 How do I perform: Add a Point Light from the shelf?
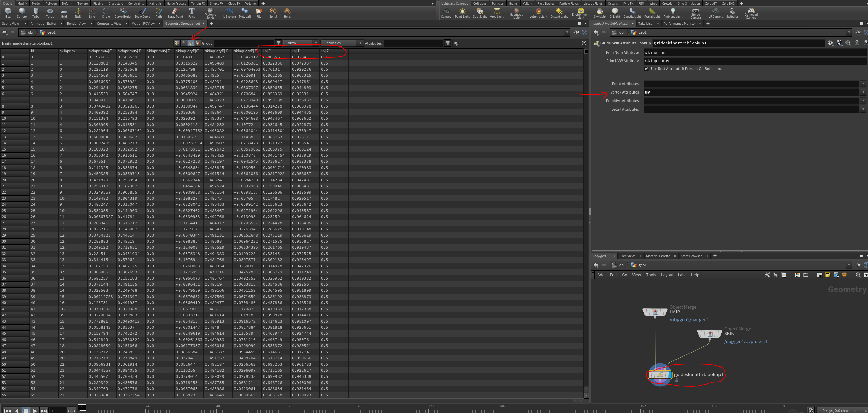click(462, 13)
